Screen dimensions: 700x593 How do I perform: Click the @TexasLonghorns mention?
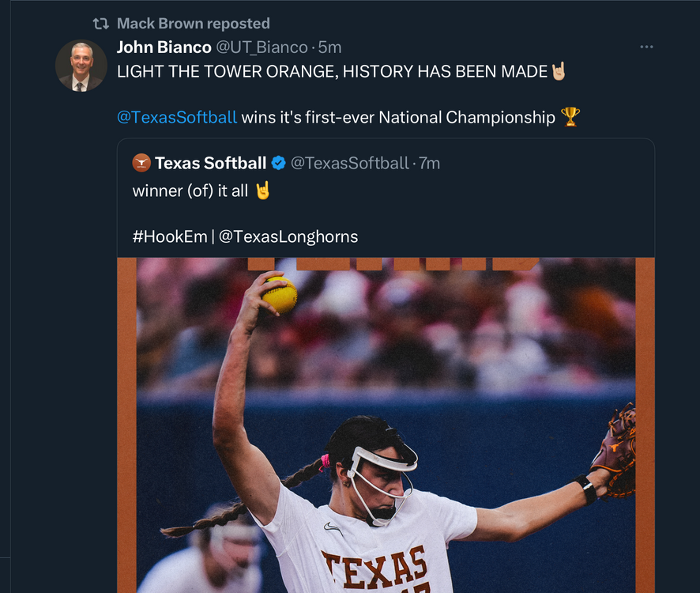[x=288, y=236]
